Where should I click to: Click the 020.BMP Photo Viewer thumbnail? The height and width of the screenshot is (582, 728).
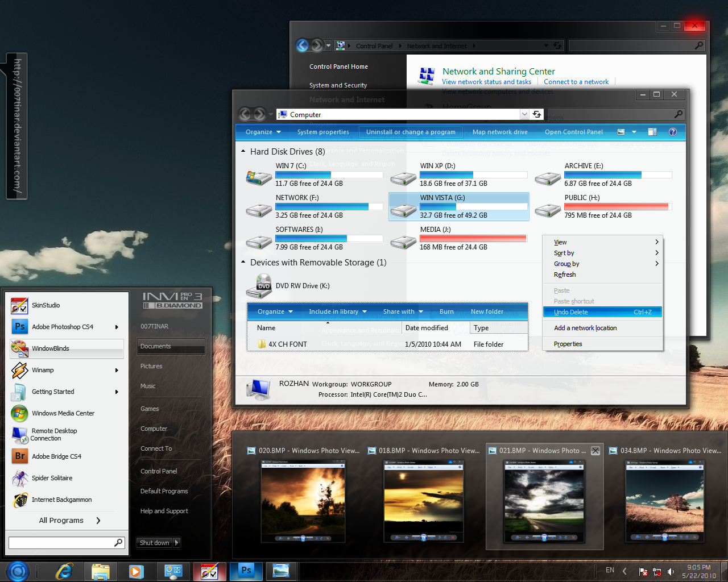[x=303, y=500]
